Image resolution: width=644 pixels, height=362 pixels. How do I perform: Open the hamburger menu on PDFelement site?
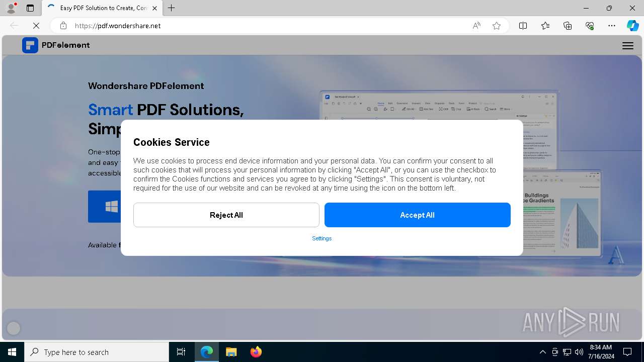[x=627, y=45]
